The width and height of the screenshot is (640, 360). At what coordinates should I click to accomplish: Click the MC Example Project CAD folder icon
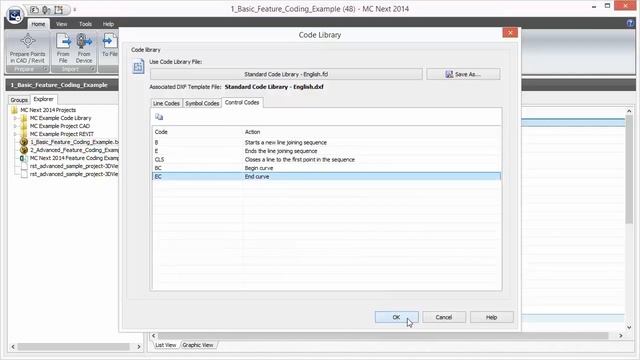point(24,126)
